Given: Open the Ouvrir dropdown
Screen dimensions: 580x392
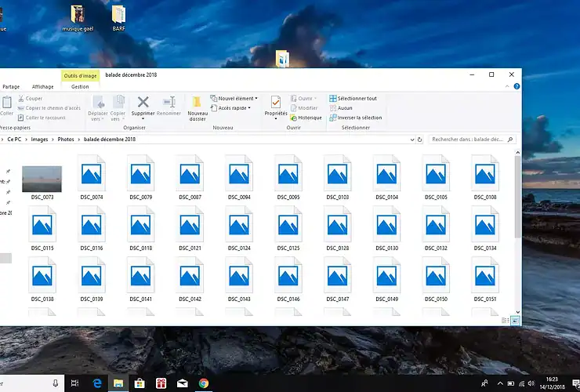Looking at the screenshot, I should pos(304,99).
